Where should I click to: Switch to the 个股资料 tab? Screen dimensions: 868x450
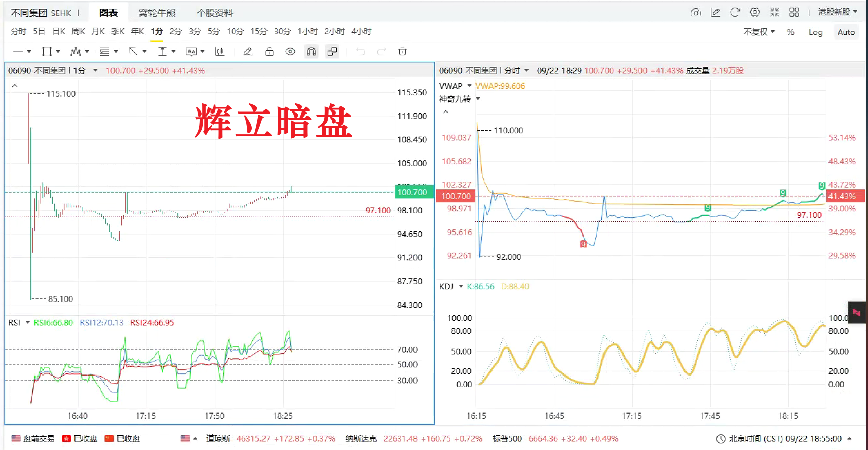[x=215, y=13]
